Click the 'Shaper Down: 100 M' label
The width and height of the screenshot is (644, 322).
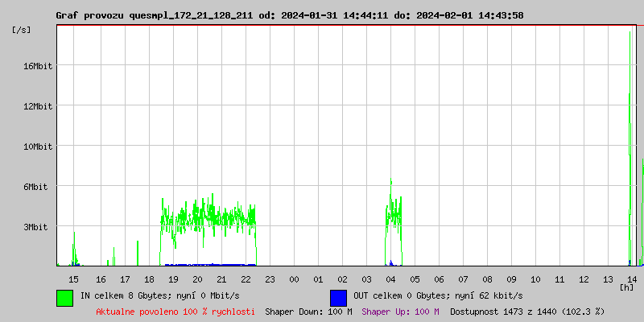point(308,311)
